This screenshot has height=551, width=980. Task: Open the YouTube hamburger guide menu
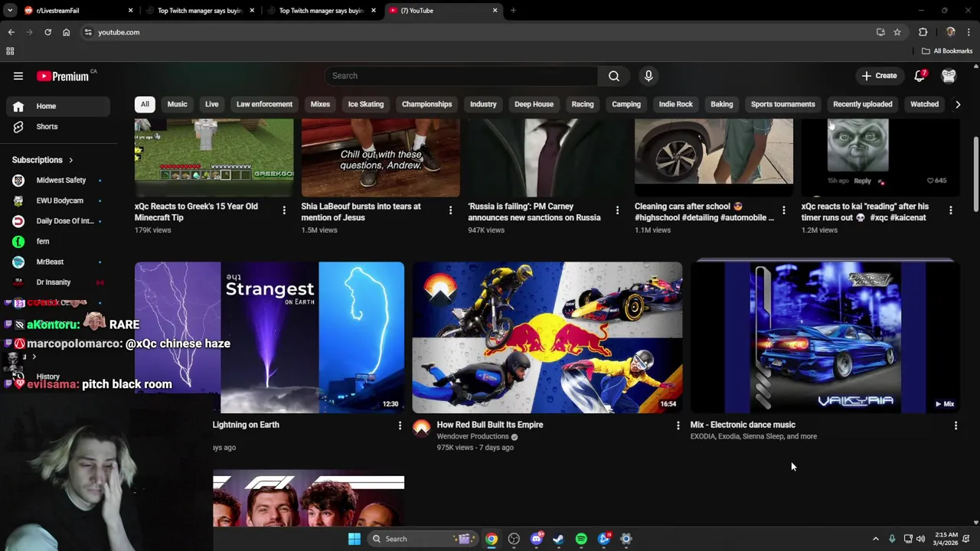18,76
